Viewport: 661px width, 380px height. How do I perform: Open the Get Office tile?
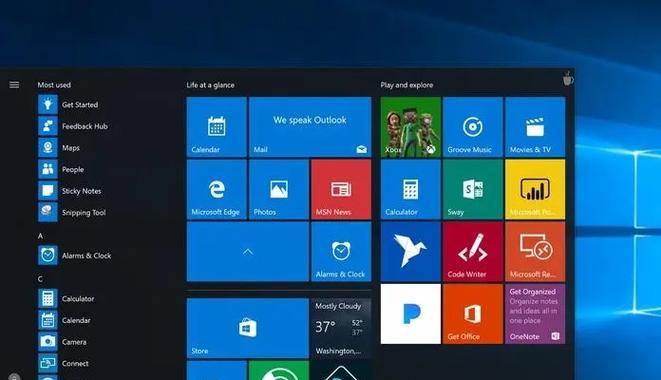(x=473, y=314)
